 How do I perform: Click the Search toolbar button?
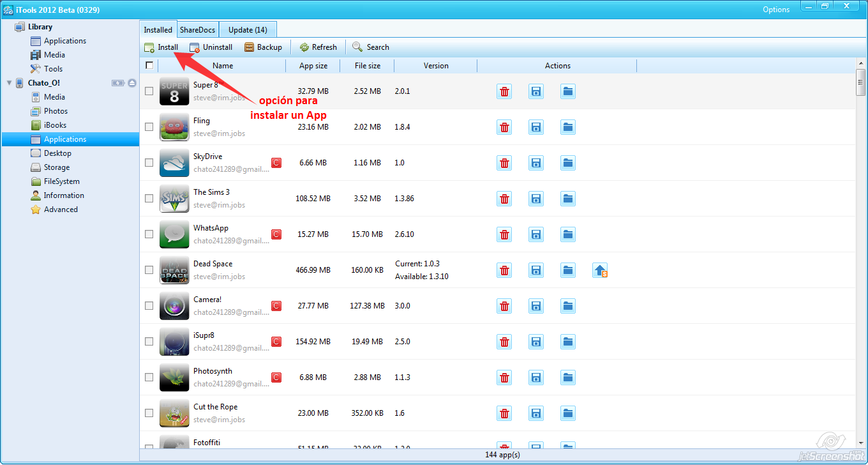coord(371,47)
